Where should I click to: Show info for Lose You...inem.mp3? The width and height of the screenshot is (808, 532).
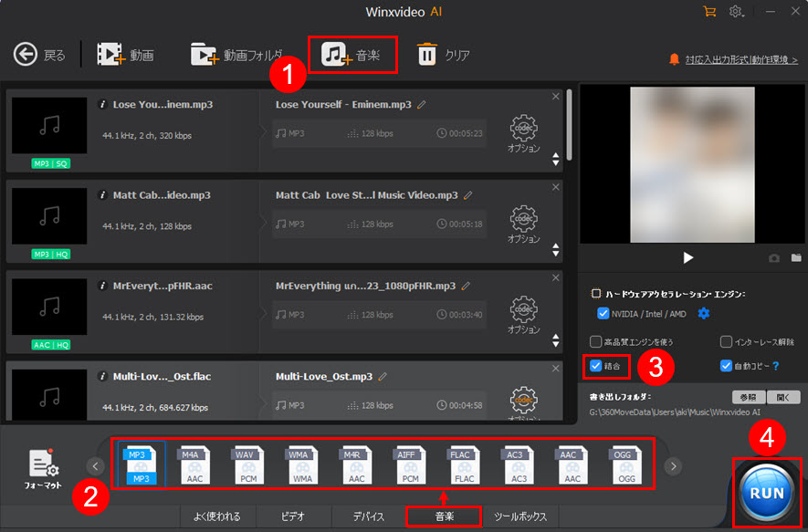(x=102, y=105)
